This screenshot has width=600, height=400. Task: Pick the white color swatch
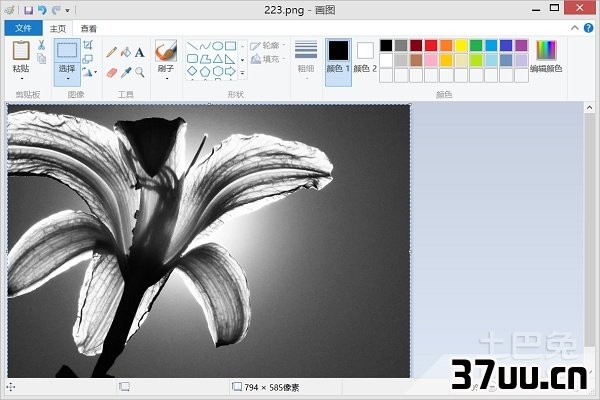coord(386,60)
